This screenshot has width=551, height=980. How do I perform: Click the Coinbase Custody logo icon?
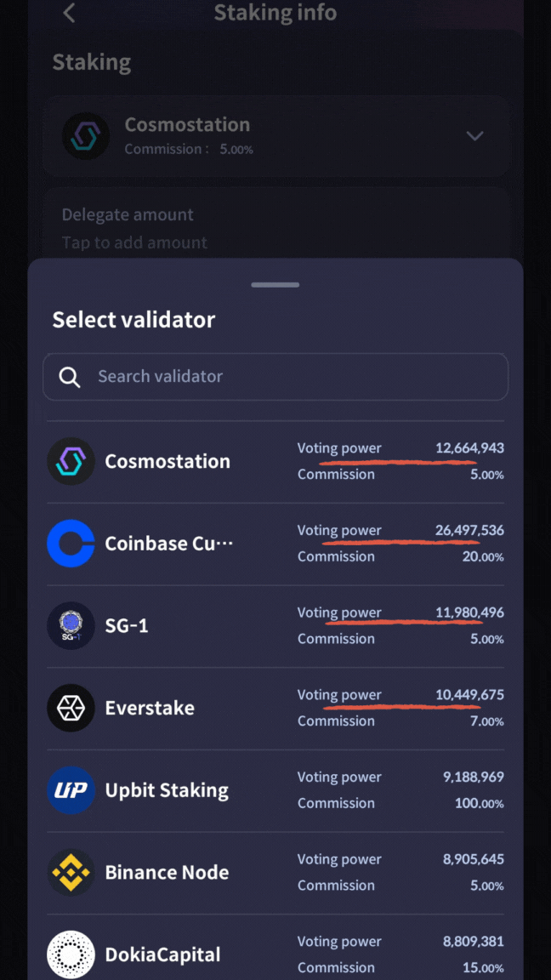click(x=71, y=544)
